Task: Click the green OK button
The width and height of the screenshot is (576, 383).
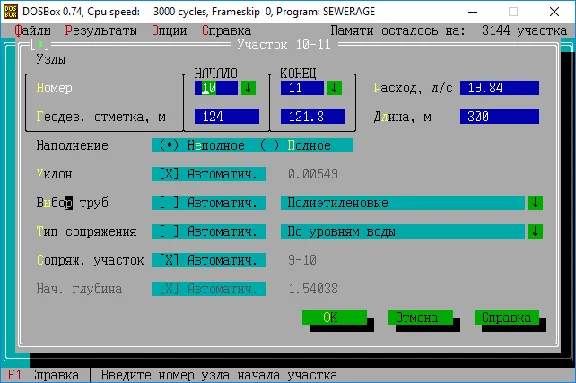Action: point(334,318)
